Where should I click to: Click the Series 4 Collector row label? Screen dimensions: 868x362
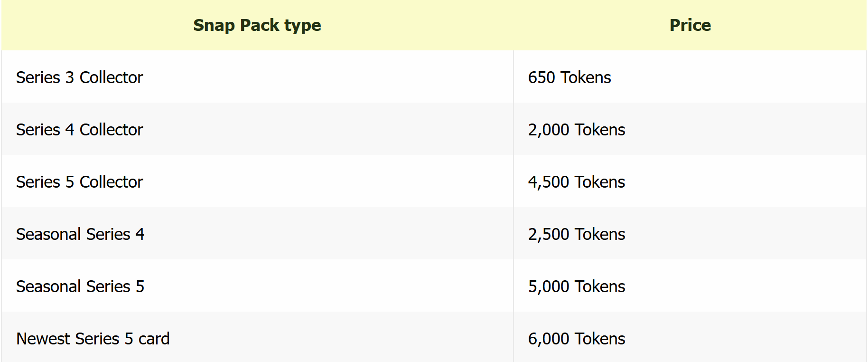click(x=79, y=130)
